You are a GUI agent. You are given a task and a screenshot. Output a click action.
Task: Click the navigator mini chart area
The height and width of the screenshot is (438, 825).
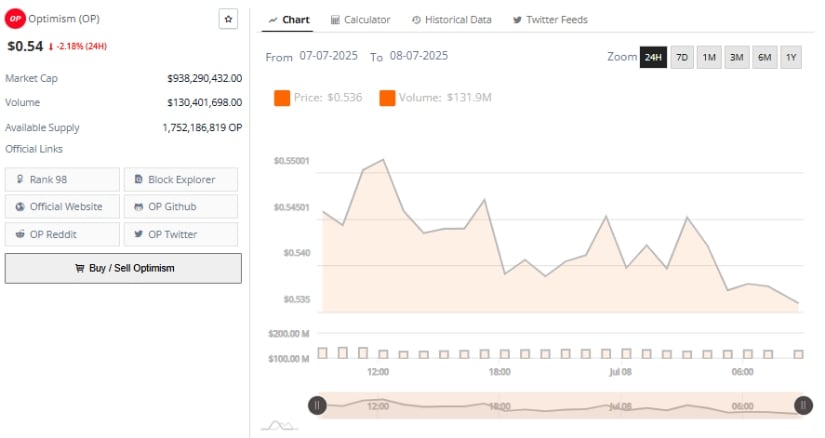coord(560,405)
